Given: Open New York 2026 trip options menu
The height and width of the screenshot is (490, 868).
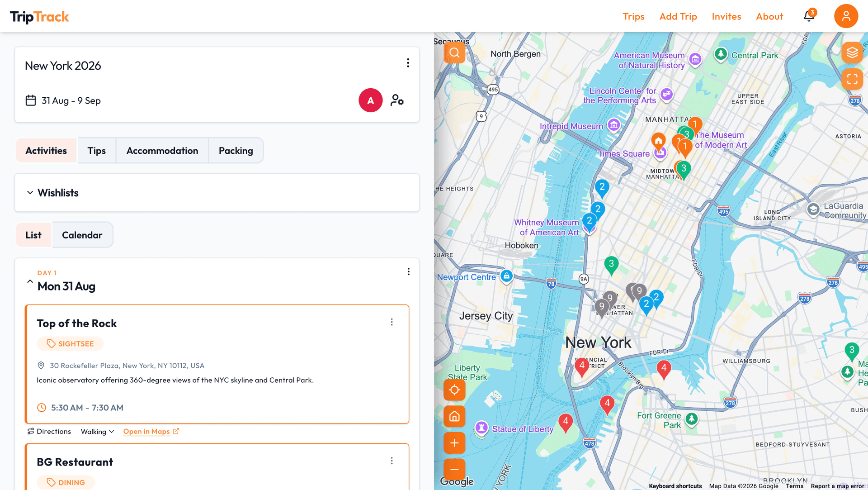Looking at the screenshot, I should click(x=408, y=63).
